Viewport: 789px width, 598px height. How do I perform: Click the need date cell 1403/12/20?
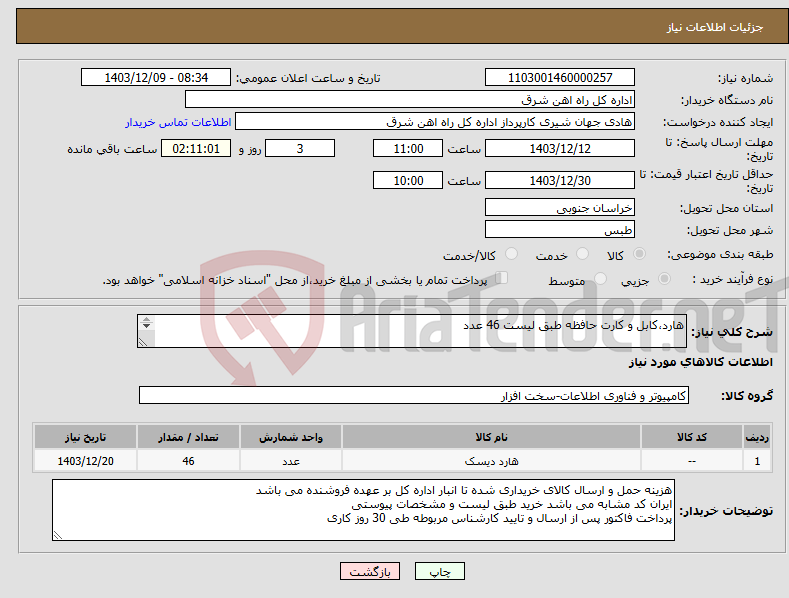point(86,461)
